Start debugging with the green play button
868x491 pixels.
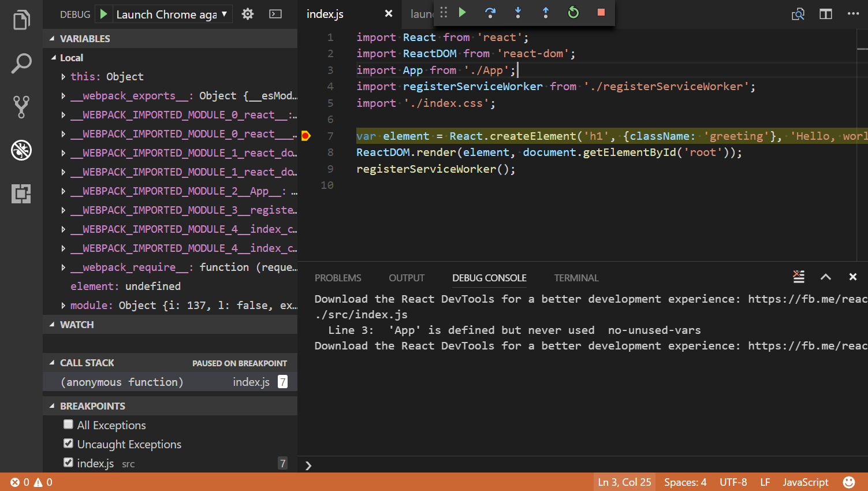pos(103,14)
